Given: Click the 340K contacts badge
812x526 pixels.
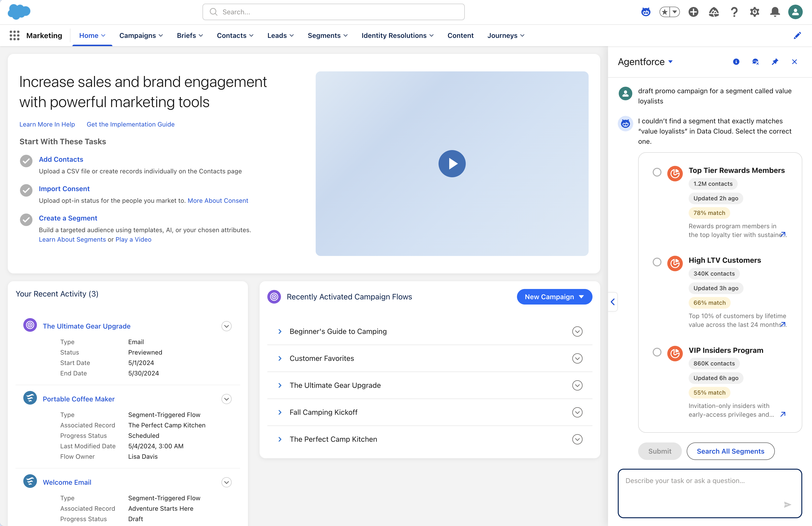Looking at the screenshot, I should 714,274.
